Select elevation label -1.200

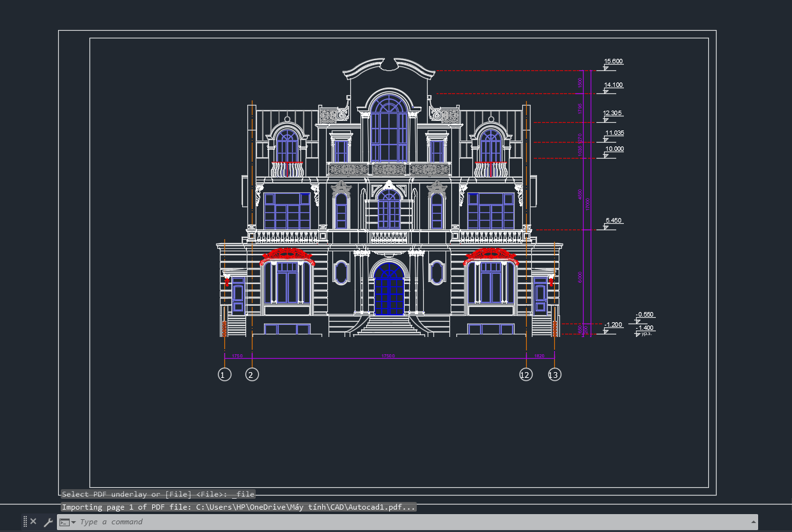pos(613,325)
